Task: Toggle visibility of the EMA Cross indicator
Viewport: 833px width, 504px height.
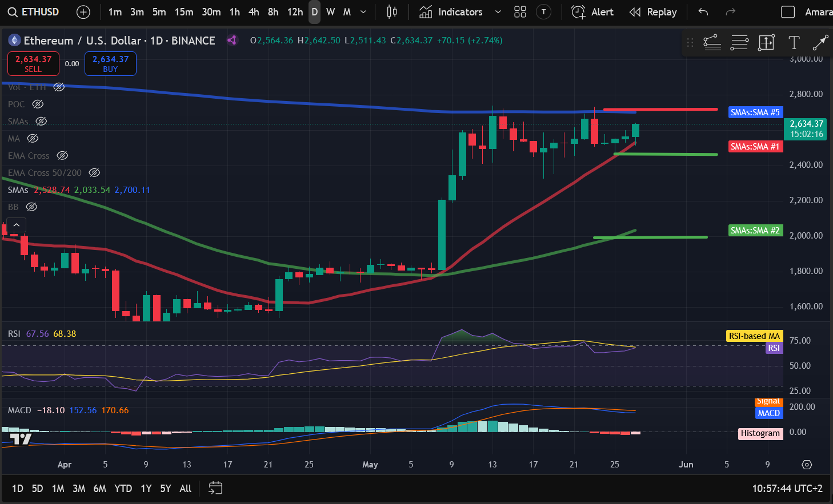Action: click(x=62, y=155)
